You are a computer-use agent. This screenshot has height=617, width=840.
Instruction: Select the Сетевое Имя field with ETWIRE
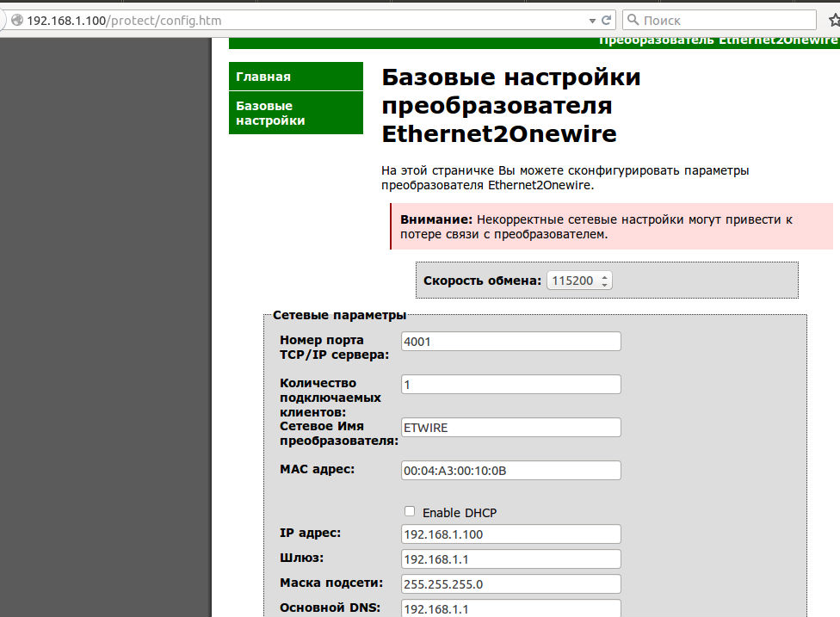point(510,427)
